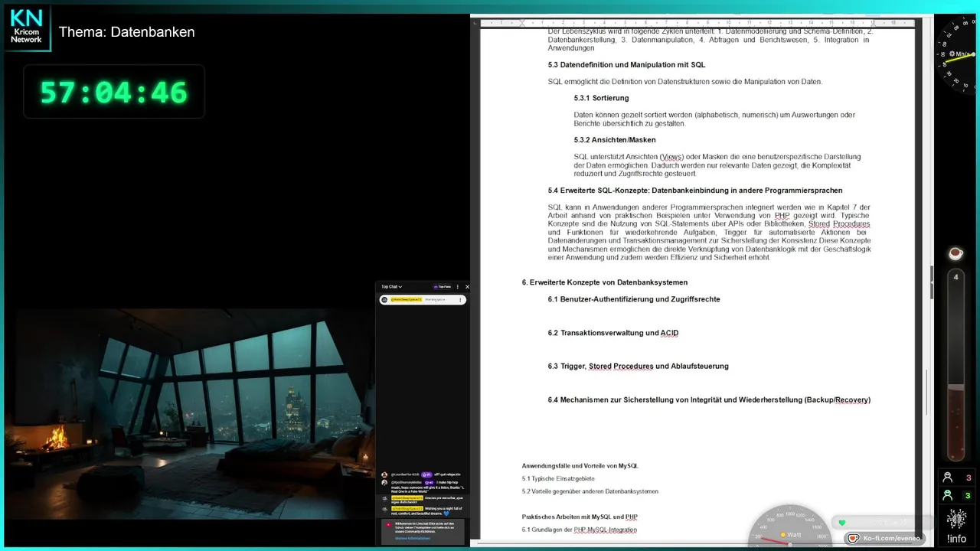Image resolution: width=980 pixels, height=551 pixels.
Task: Click the Watt gauge dial
Action: pyautogui.click(x=790, y=527)
